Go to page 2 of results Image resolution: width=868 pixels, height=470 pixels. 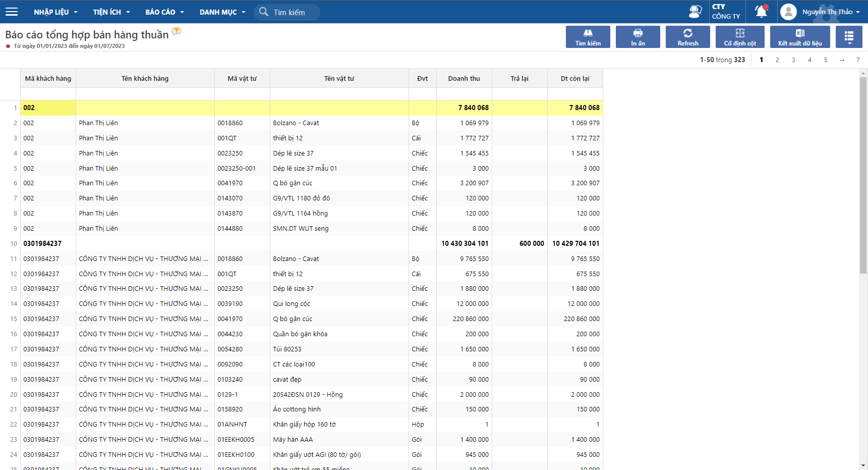point(777,60)
